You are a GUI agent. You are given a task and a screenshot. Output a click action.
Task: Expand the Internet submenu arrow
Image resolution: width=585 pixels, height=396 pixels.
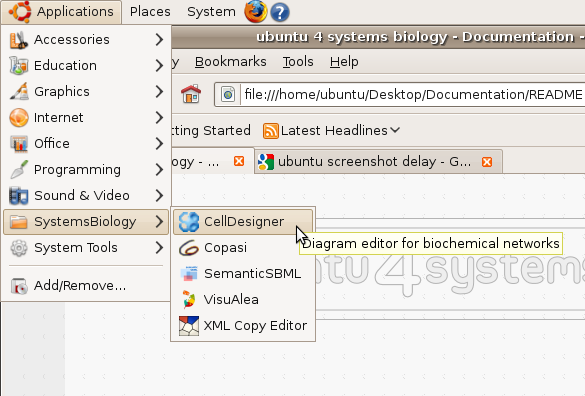pos(159,118)
